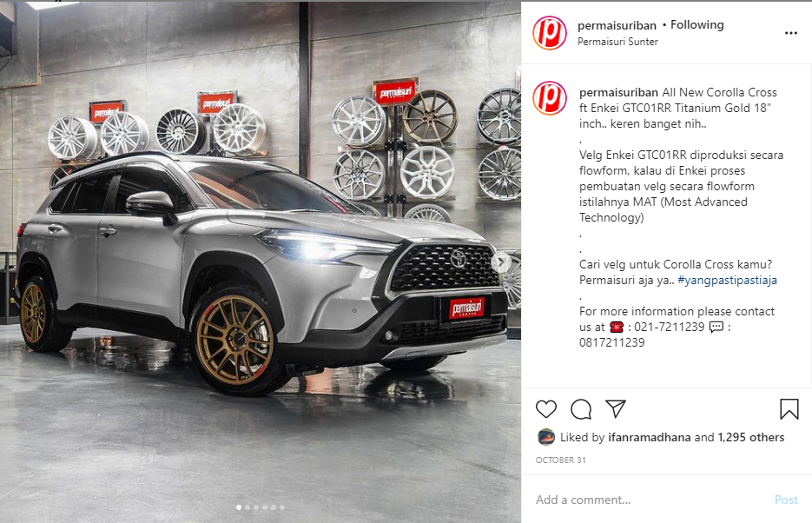Open the permaisuriban profile picture in the header
Viewport: 812px width, 523px height.
click(550, 33)
